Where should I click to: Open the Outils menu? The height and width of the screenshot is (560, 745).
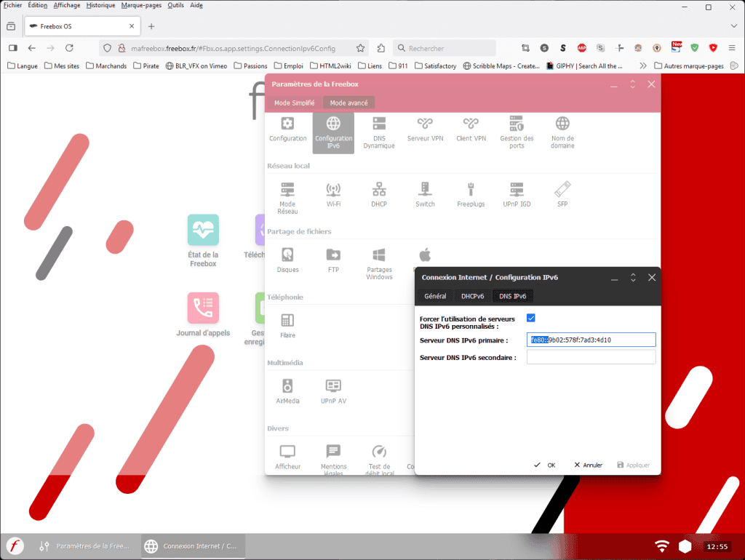coord(175,5)
